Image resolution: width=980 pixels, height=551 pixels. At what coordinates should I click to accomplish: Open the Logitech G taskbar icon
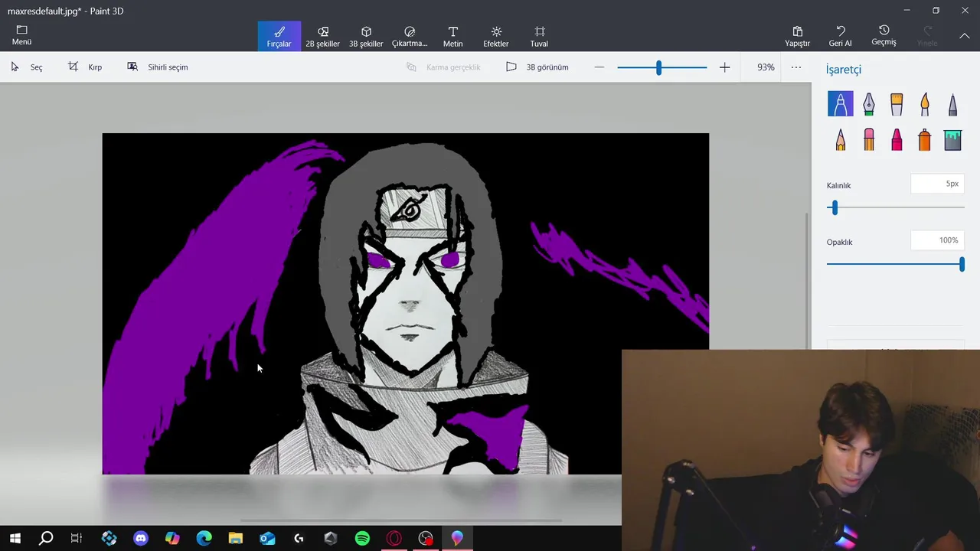pyautogui.click(x=299, y=539)
